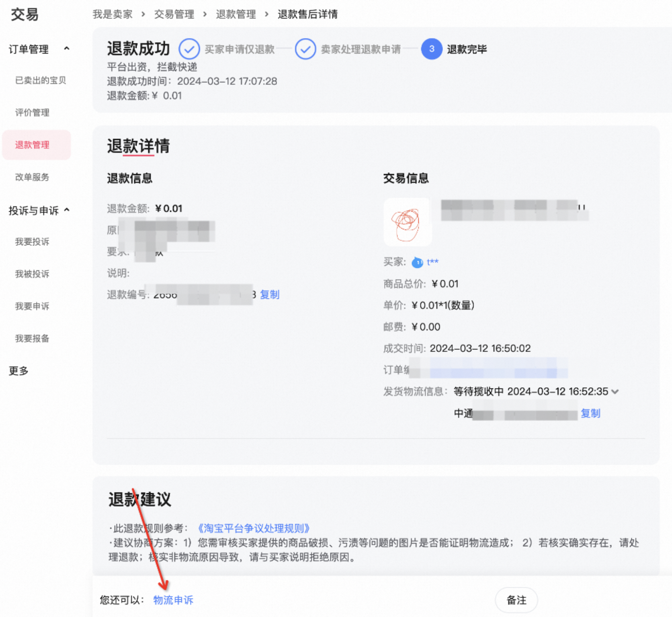Click the buyer avatar icon next to t**

[x=418, y=263]
